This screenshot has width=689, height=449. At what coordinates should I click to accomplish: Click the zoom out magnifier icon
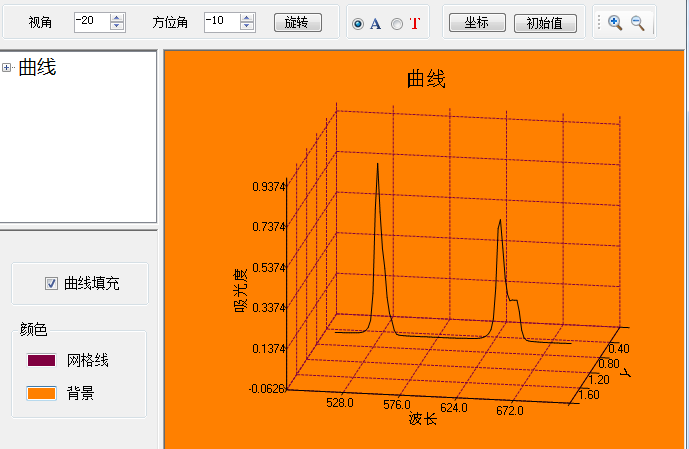(637, 22)
